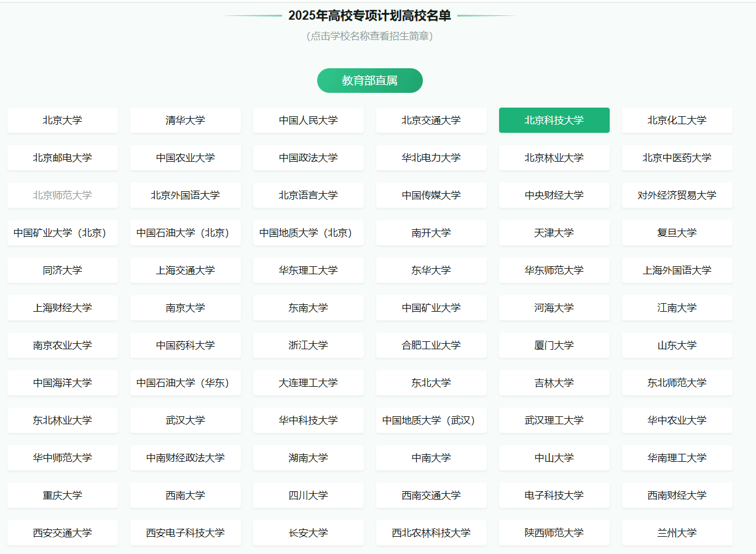756x554 pixels.
Task: Open 中国地质大学（武汉） brochure
Action: tap(431, 421)
